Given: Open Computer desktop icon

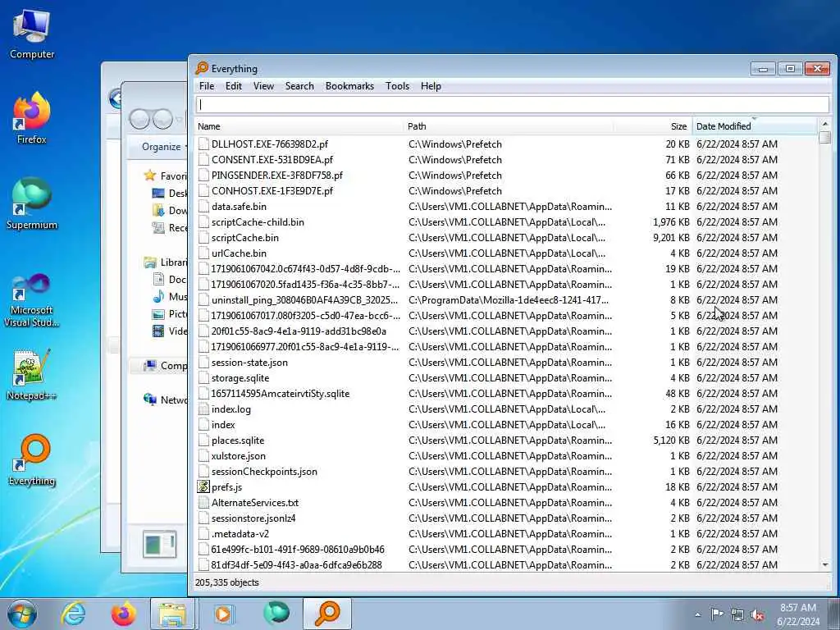Looking at the screenshot, I should 32,34.
